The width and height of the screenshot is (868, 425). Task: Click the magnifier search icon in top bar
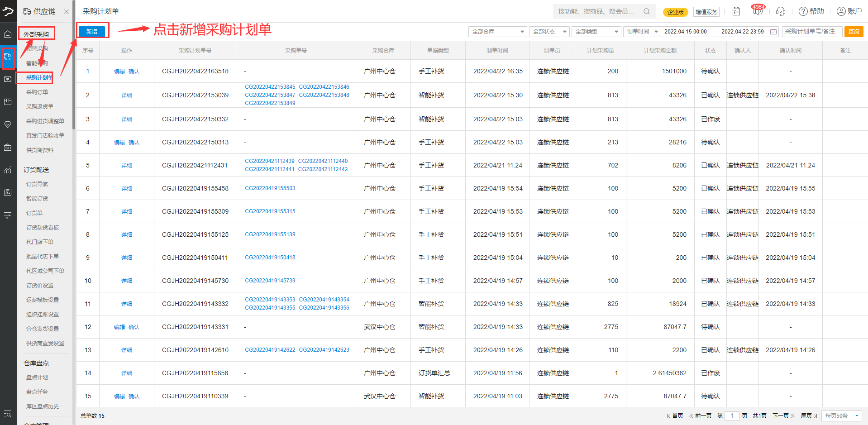pyautogui.click(x=647, y=11)
